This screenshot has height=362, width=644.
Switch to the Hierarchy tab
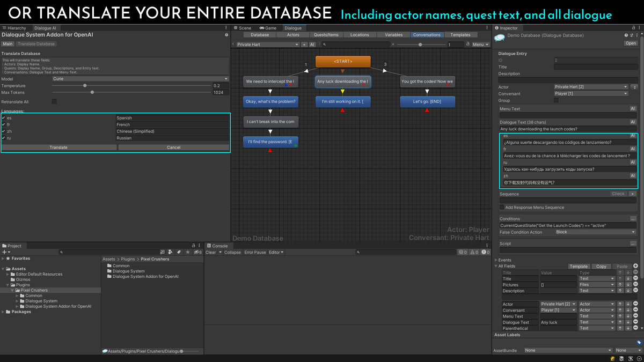point(14,28)
